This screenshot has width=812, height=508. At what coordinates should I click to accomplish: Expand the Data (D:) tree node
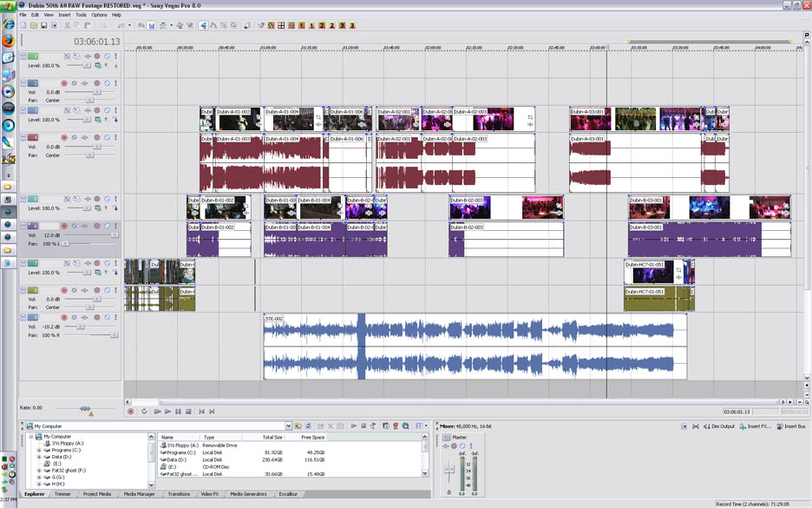pyautogui.click(x=39, y=457)
